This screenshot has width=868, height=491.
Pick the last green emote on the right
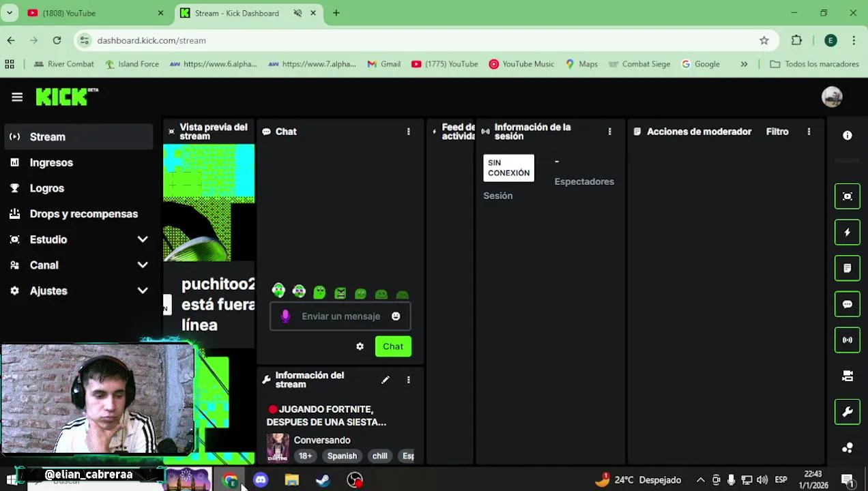coord(402,295)
